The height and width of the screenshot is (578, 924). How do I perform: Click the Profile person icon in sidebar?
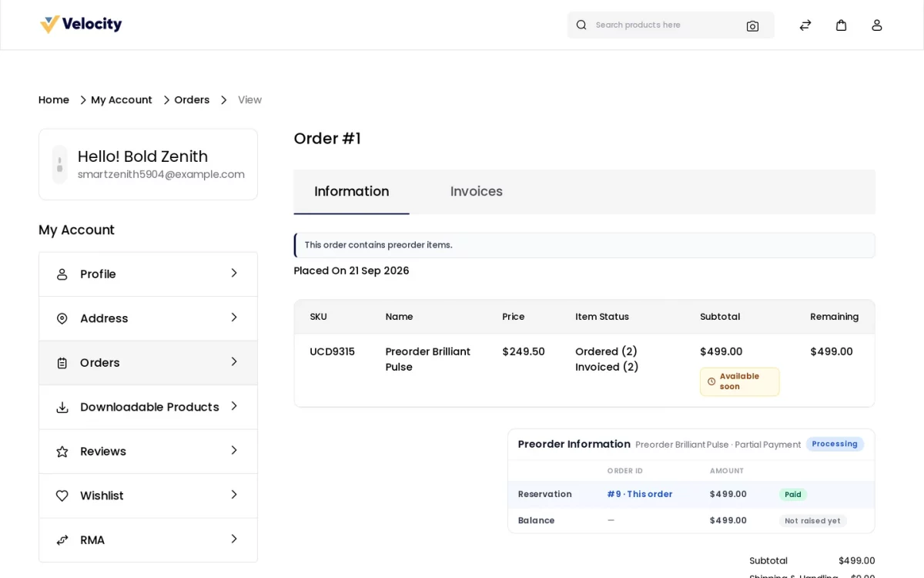[62, 274]
